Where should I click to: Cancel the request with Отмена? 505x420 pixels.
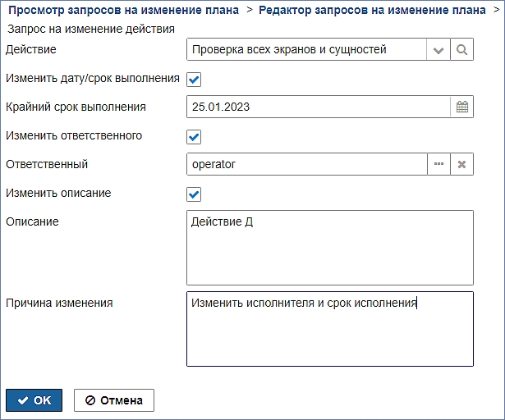[x=114, y=400]
